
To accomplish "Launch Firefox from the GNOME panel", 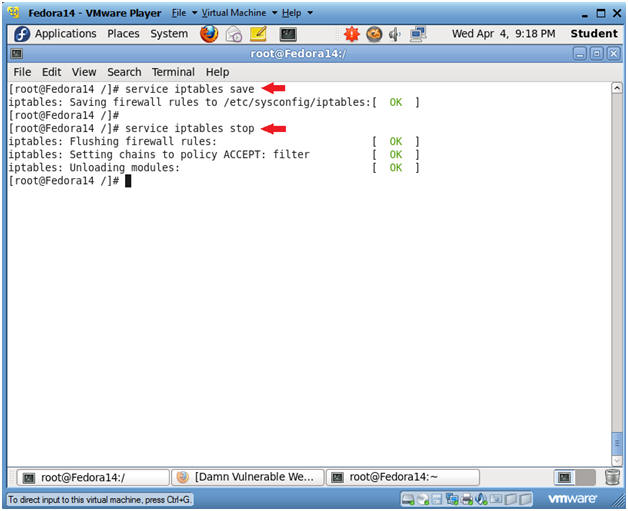I will point(209,34).
